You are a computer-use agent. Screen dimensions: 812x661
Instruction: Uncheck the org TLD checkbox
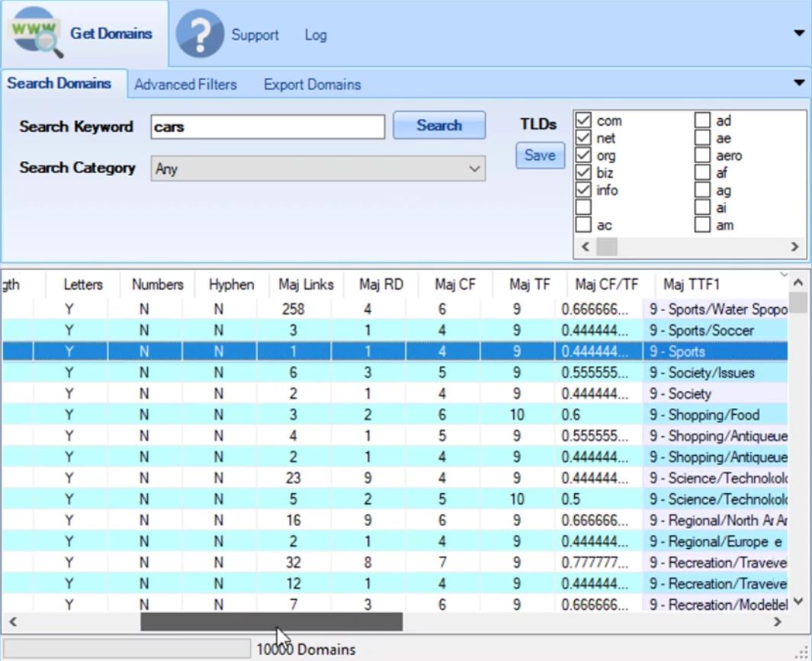(x=583, y=155)
